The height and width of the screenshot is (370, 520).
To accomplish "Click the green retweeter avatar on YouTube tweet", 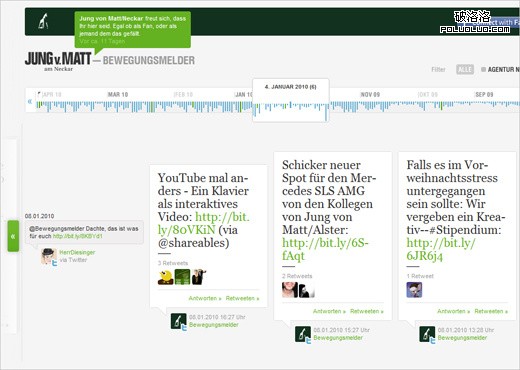I will (182, 277).
